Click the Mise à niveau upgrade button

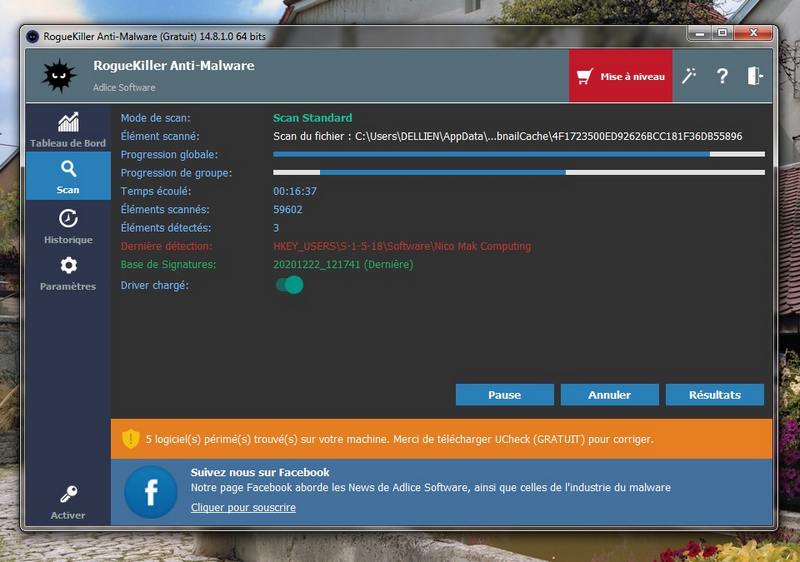click(x=620, y=76)
